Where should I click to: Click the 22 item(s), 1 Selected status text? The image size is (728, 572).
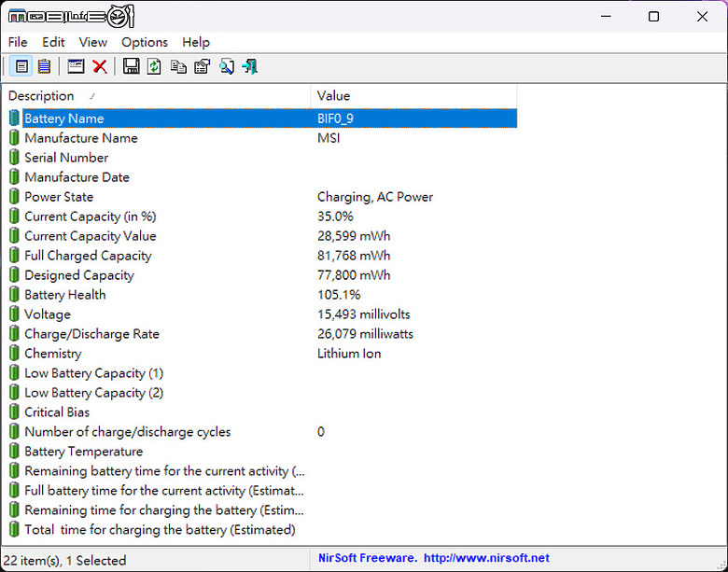[x=64, y=561]
